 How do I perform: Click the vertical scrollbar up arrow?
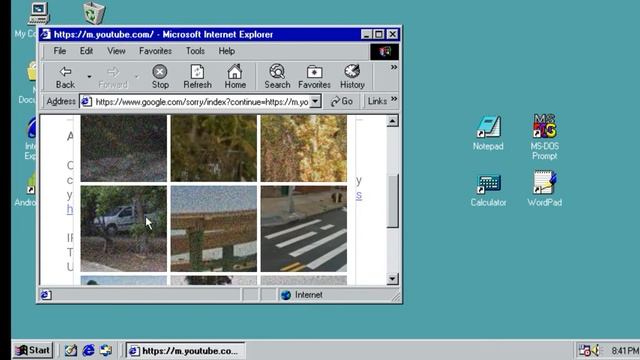[392, 121]
